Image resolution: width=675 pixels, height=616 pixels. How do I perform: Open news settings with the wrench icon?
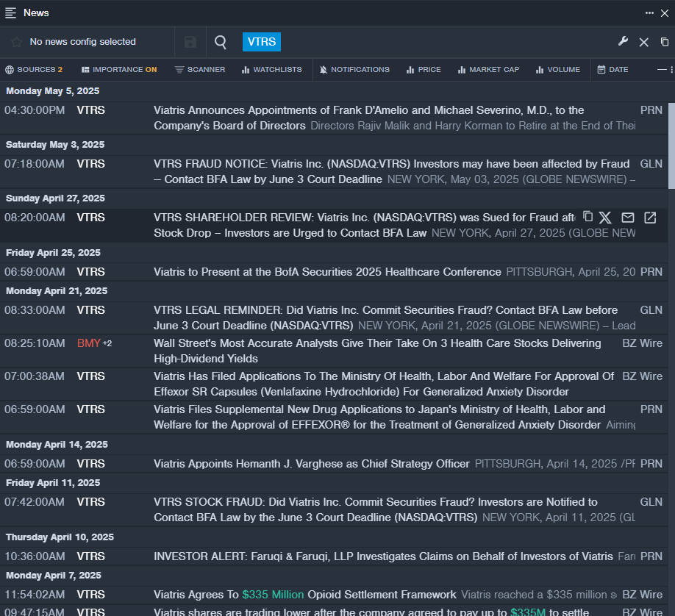(x=623, y=41)
